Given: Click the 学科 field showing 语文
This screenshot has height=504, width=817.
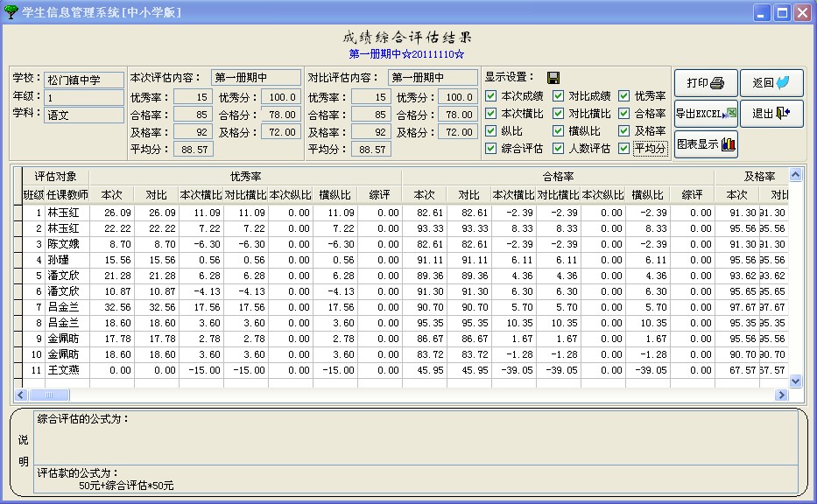Looking at the screenshot, I should click(x=84, y=115).
